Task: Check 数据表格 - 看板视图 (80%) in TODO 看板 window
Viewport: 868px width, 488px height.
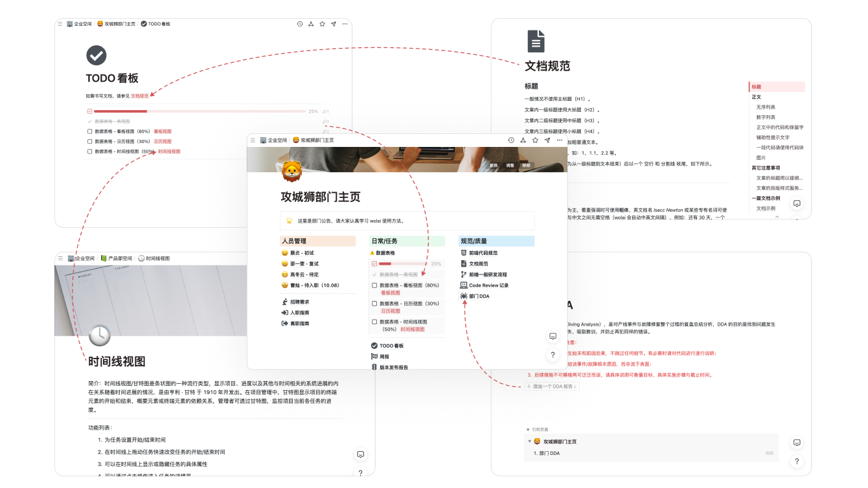Action: [90, 131]
